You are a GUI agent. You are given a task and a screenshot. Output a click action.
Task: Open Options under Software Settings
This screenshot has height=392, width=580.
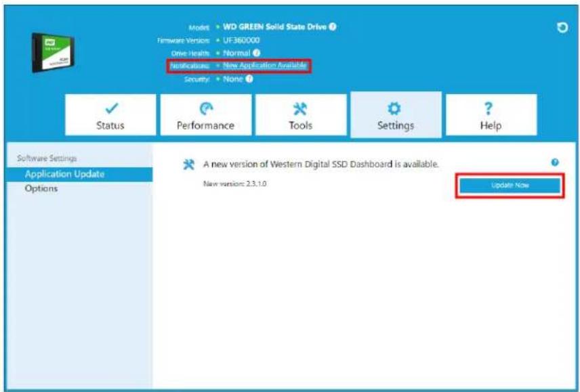pyautogui.click(x=41, y=188)
